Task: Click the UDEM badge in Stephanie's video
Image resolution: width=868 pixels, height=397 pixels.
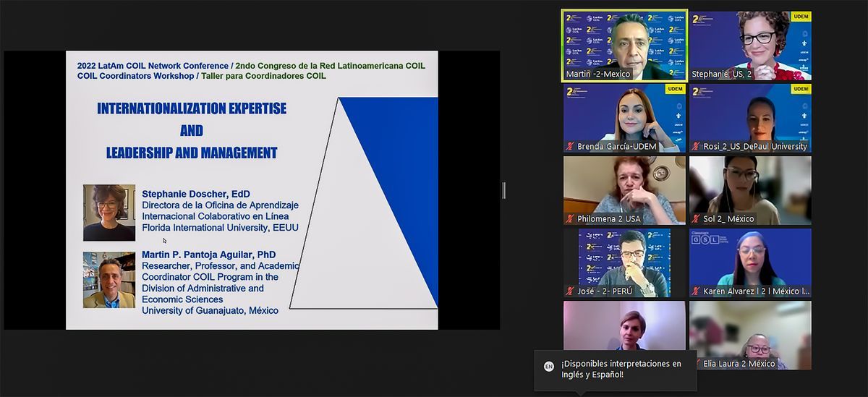Action: point(801,16)
